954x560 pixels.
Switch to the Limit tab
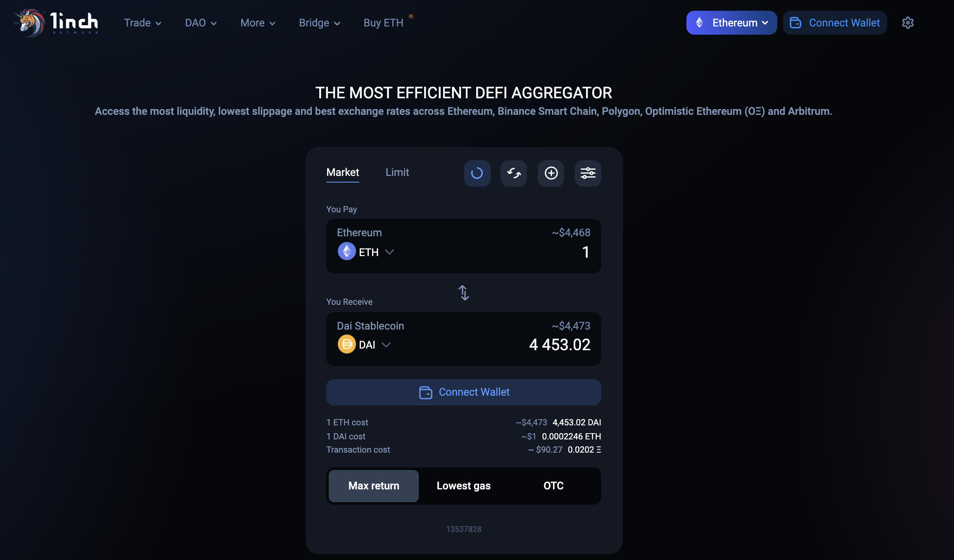(x=397, y=172)
